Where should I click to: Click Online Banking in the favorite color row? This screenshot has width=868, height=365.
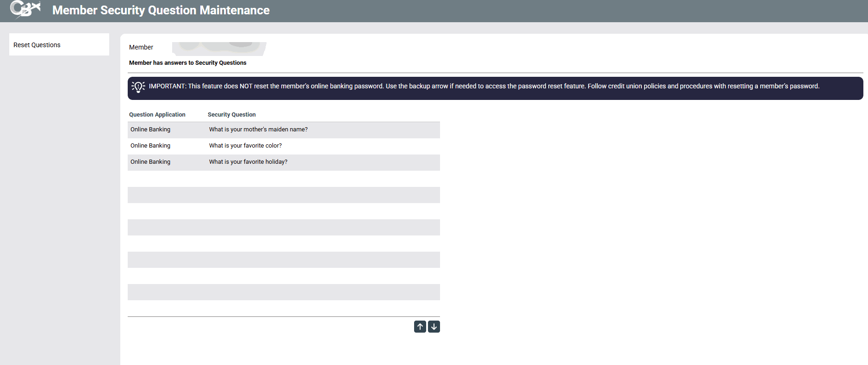tap(150, 146)
